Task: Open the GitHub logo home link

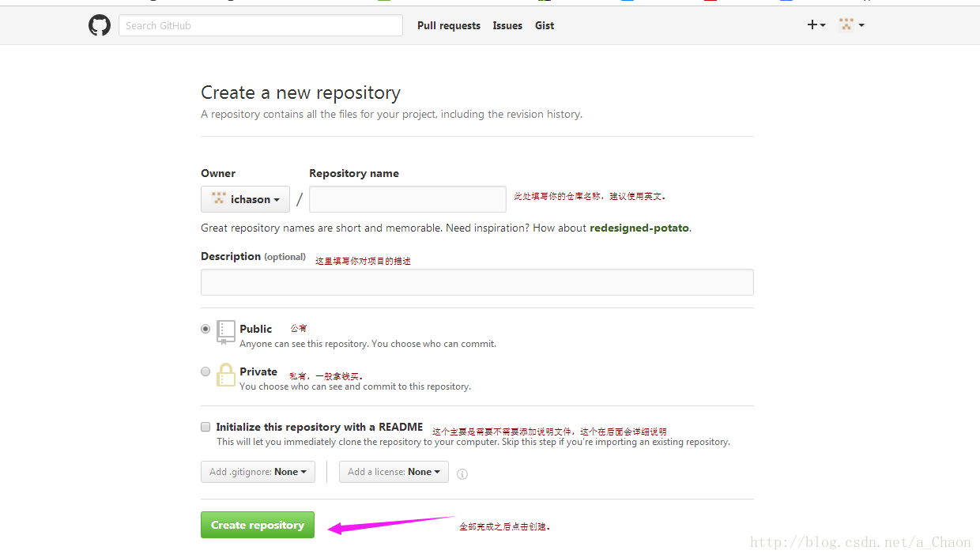Action: tap(100, 25)
